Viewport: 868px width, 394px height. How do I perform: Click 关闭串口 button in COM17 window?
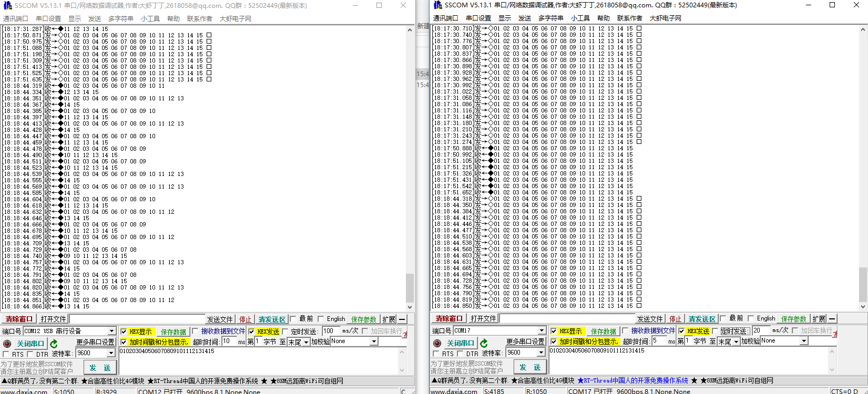click(x=461, y=343)
